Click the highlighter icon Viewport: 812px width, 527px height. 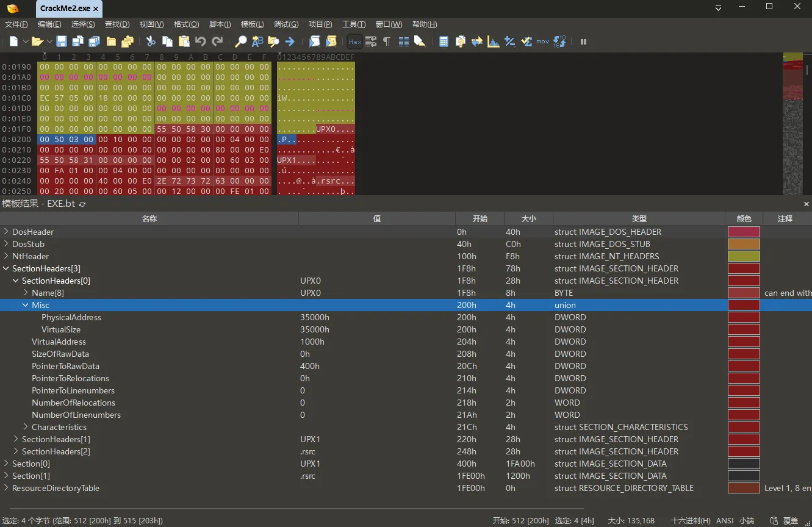point(420,41)
